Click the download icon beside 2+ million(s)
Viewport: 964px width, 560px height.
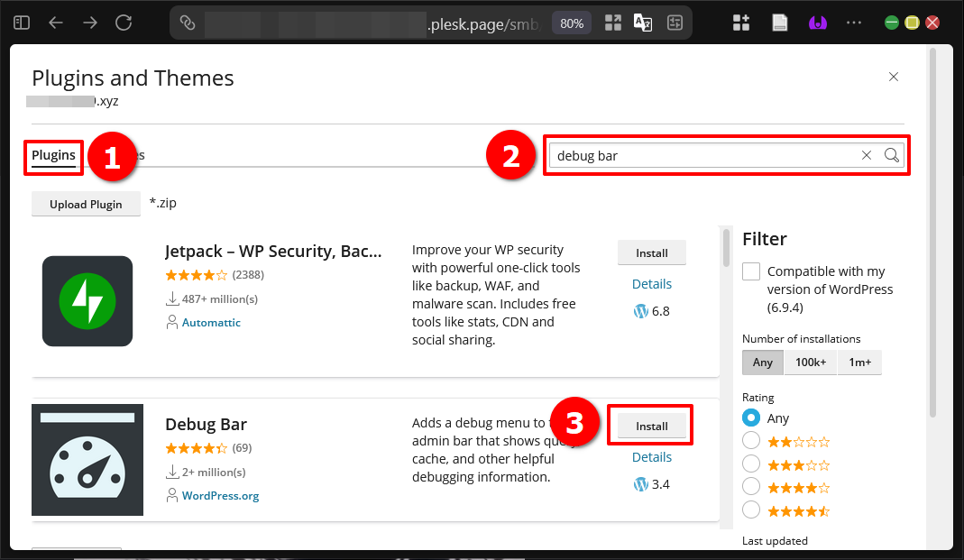point(172,473)
